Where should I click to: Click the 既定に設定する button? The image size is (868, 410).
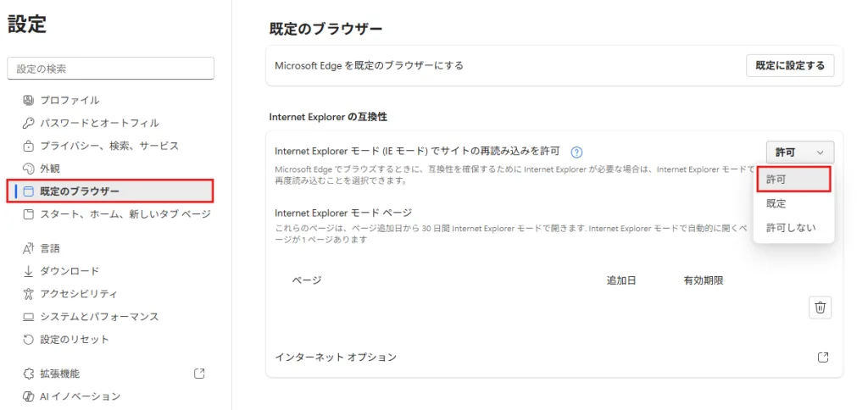[789, 65]
